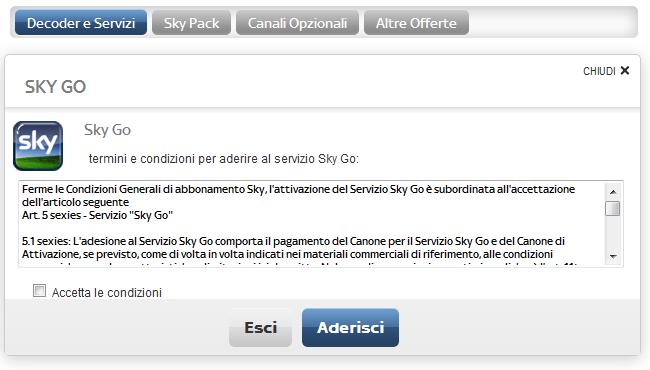Click the Esci button
This screenshot has height=370, width=650.
(x=260, y=327)
